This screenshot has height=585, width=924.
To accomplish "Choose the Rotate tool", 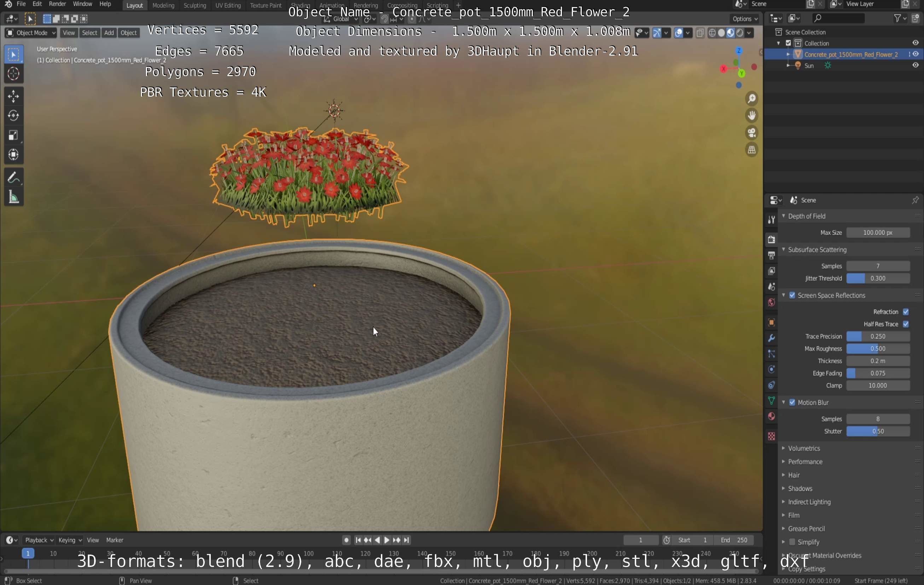I will (13, 115).
